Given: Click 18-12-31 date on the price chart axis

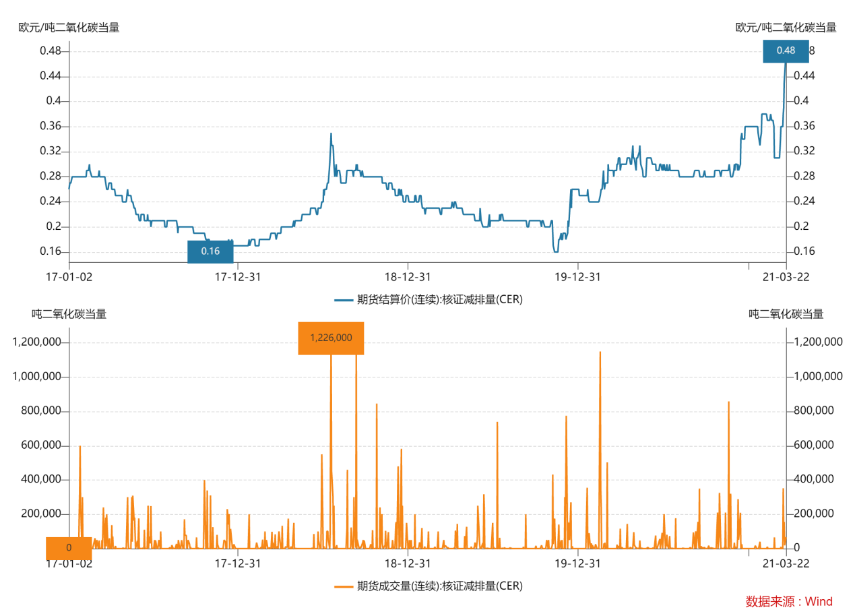Looking at the screenshot, I should [408, 277].
